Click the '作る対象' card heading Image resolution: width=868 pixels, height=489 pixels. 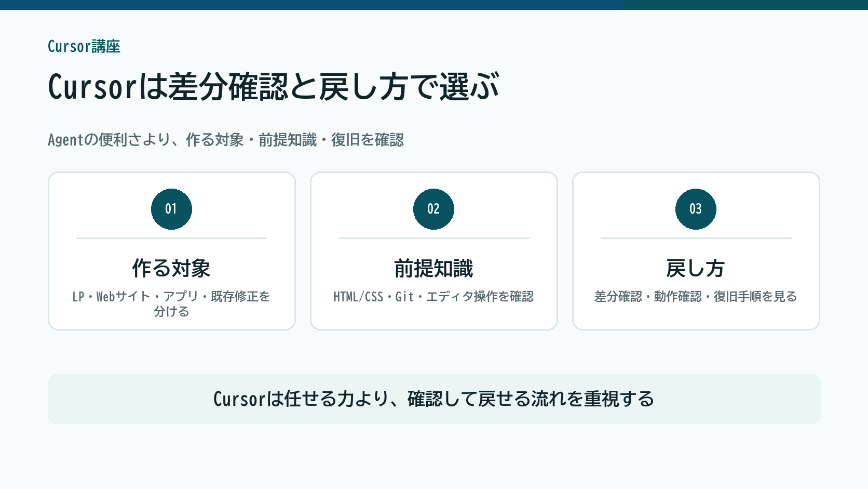(x=171, y=269)
